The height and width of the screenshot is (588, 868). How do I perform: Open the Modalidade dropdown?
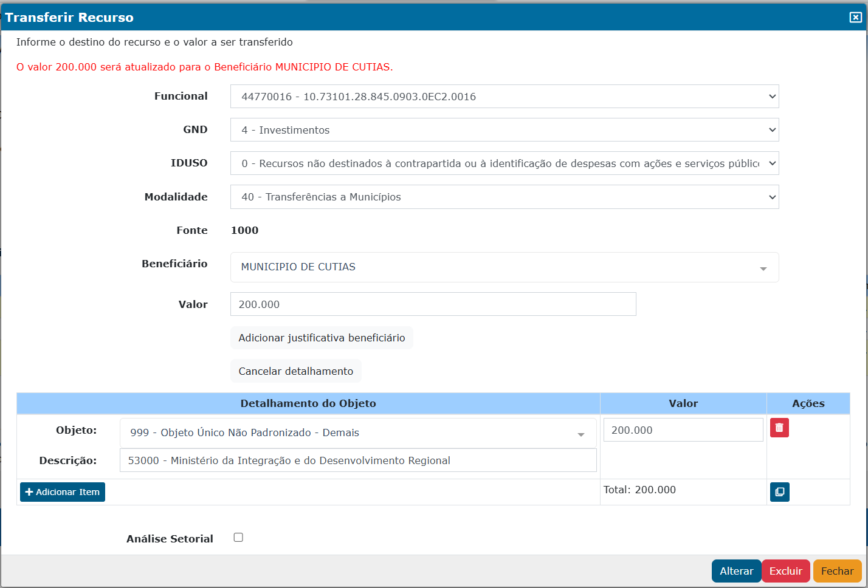tap(504, 197)
